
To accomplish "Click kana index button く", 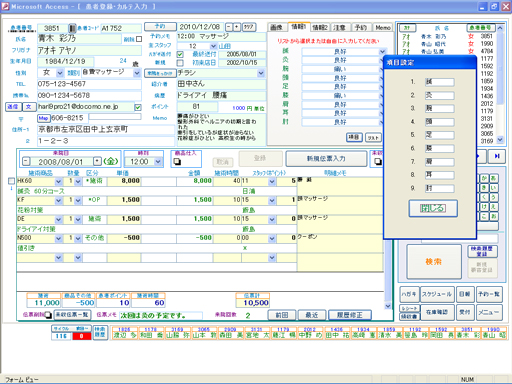I will [484, 197].
